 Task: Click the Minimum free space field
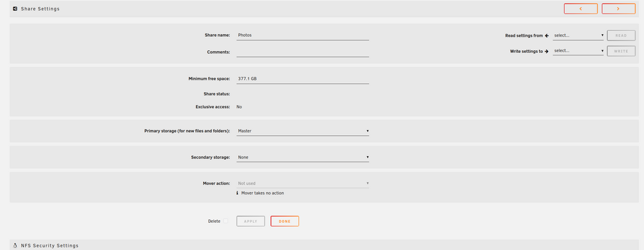tap(303, 79)
